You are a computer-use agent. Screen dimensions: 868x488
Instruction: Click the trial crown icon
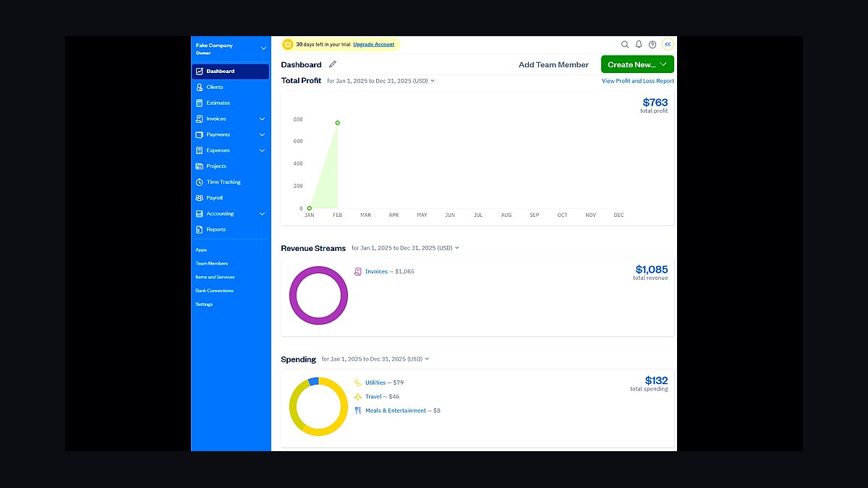tap(288, 44)
